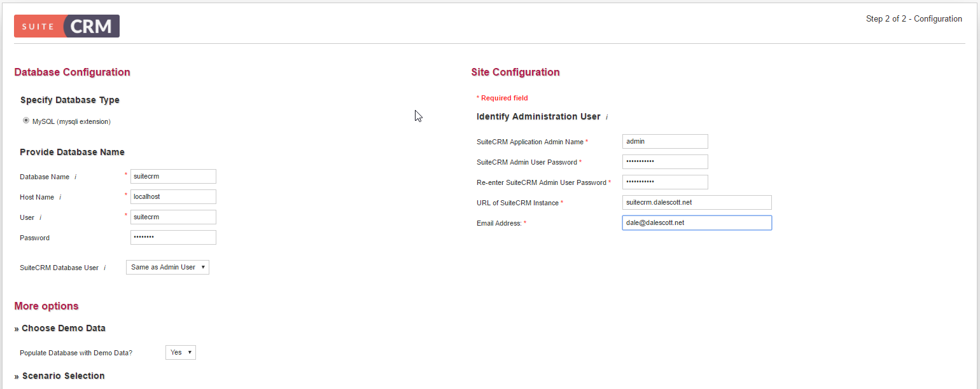The height and width of the screenshot is (389, 980).
Task: Click the 'Specify Database Type' heading
Action: [x=70, y=100]
